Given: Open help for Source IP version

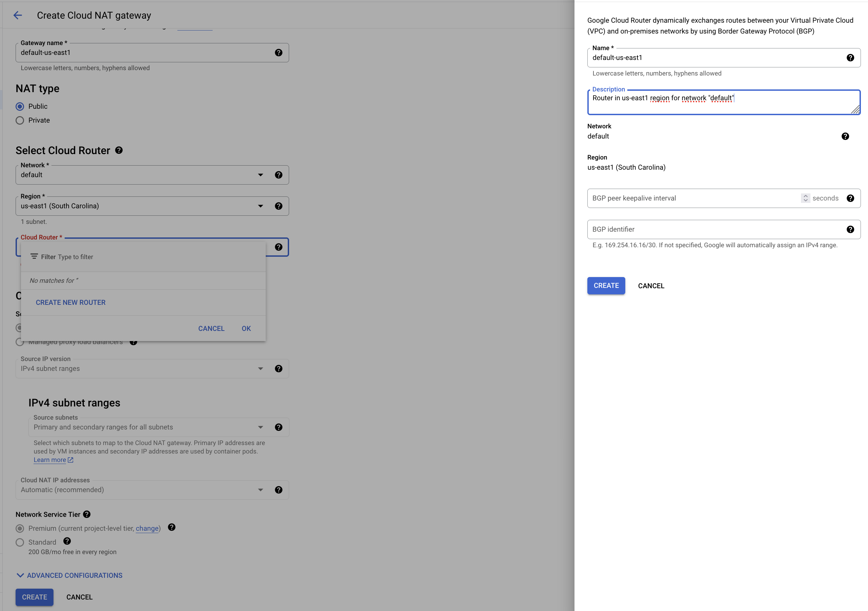Looking at the screenshot, I should [279, 368].
